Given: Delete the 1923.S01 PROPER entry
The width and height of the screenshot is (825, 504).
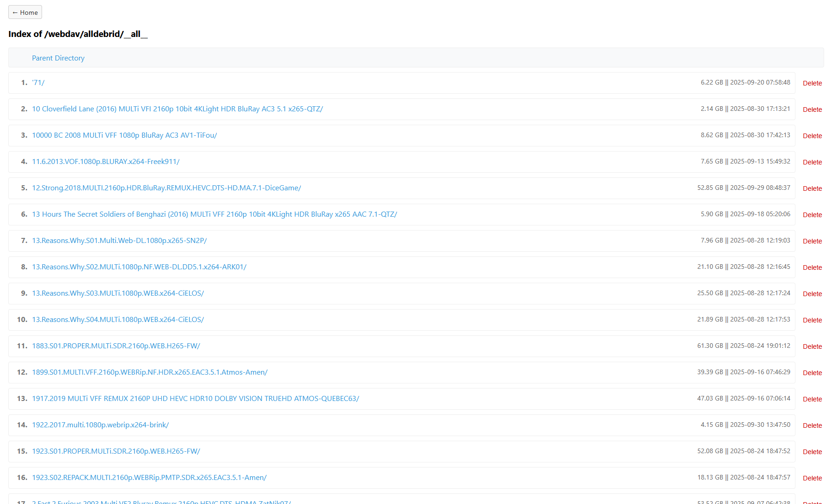Looking at the screenshot, I should click(x=812, y=452).
